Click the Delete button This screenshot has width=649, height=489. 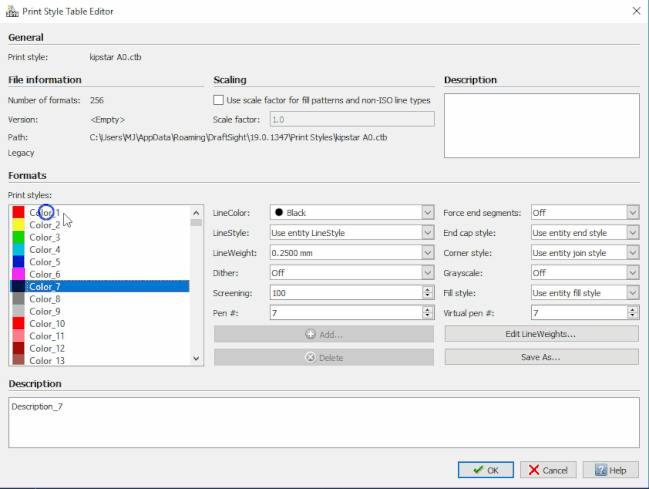pyautogui.click(x=324, y=357)
